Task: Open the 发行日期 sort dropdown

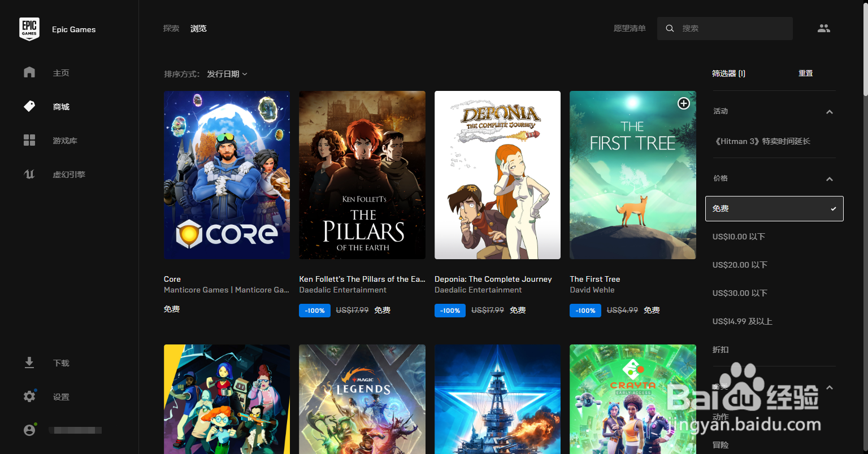Action: coord(227,74)
